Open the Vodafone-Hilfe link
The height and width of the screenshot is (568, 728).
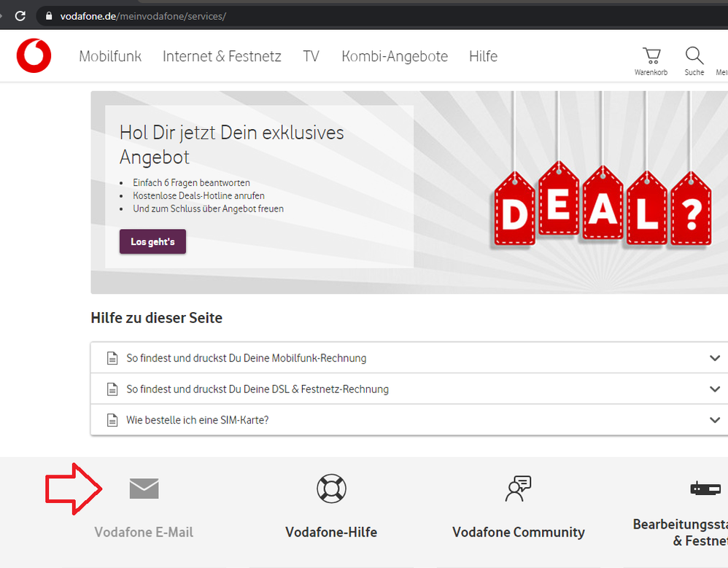(x=331, y=532)
